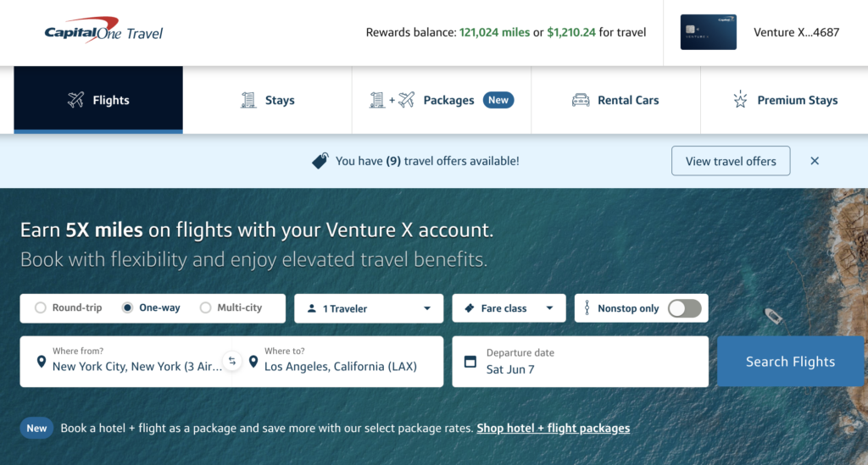Click the View travel offers button
Viewport: 868px width, 465px height.
[x=730, y=161]
